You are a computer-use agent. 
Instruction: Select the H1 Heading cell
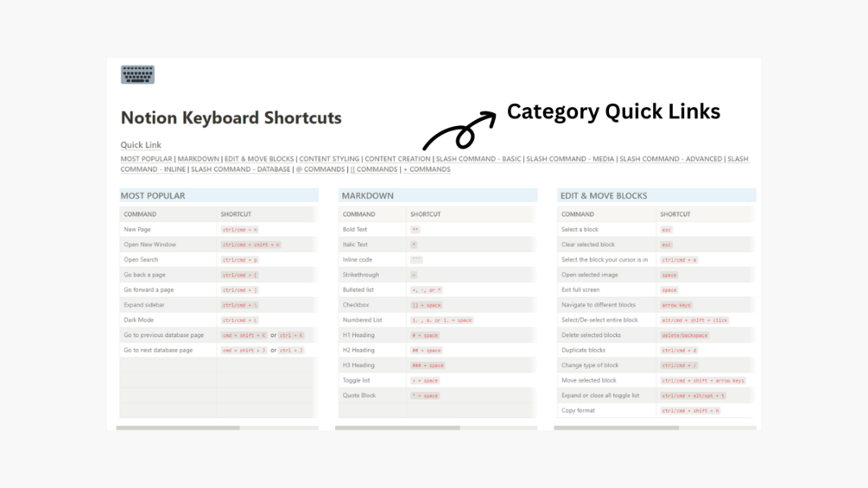[x=372, y=335]
